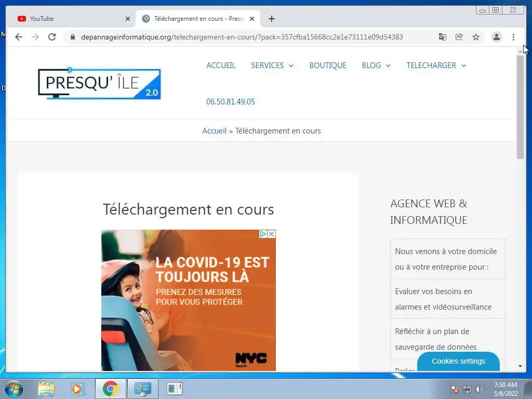The width and height of the screenshot is (532, 399).
Task: Open the BOUTIQUE page
Action: point(328,65)
